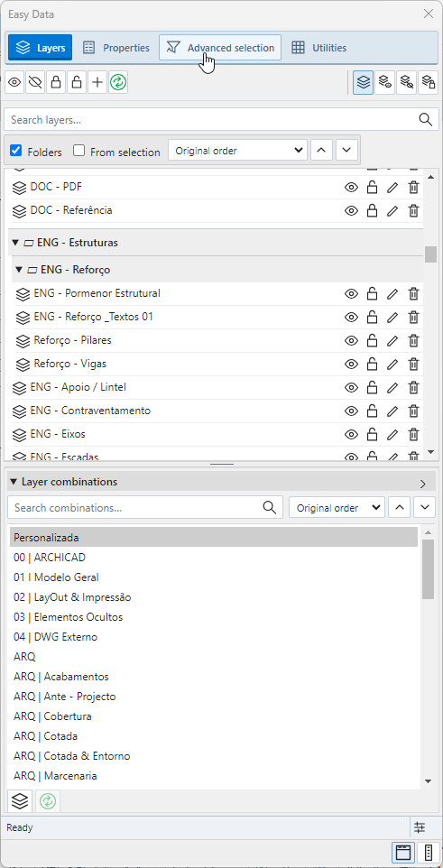
Task: Click the down arrow beside combinations sort dropdown
Action: click(x=425, y=508)
